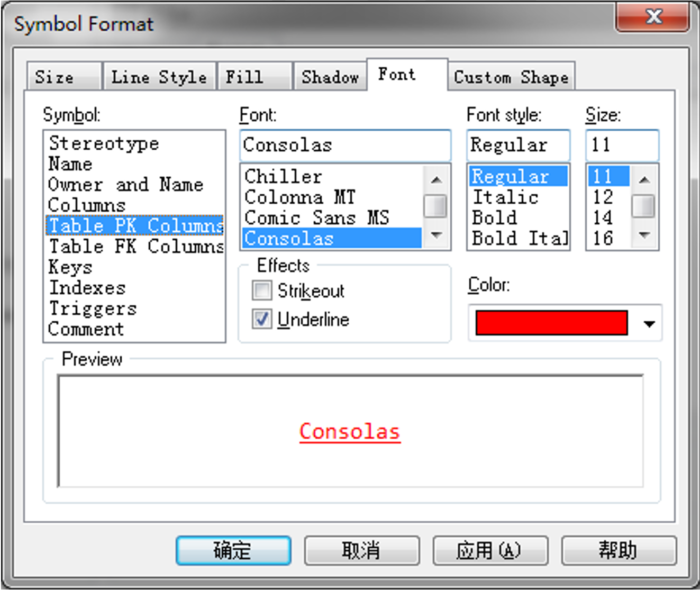This screenshot has height=590, width=700.
Task: Select Comment in Symbol list
Action: coord(134,329)
